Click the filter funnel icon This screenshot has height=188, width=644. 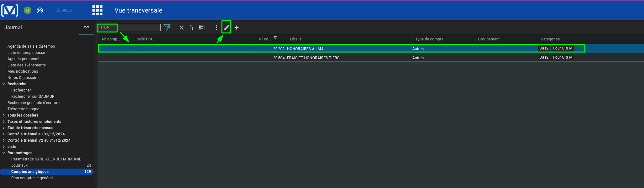[x=167, y=28]
